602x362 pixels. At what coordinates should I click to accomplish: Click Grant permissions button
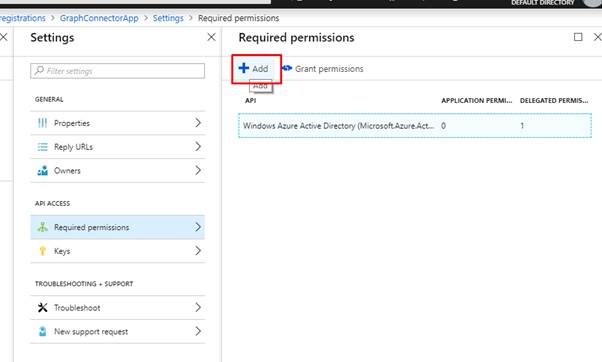point(322,69)
